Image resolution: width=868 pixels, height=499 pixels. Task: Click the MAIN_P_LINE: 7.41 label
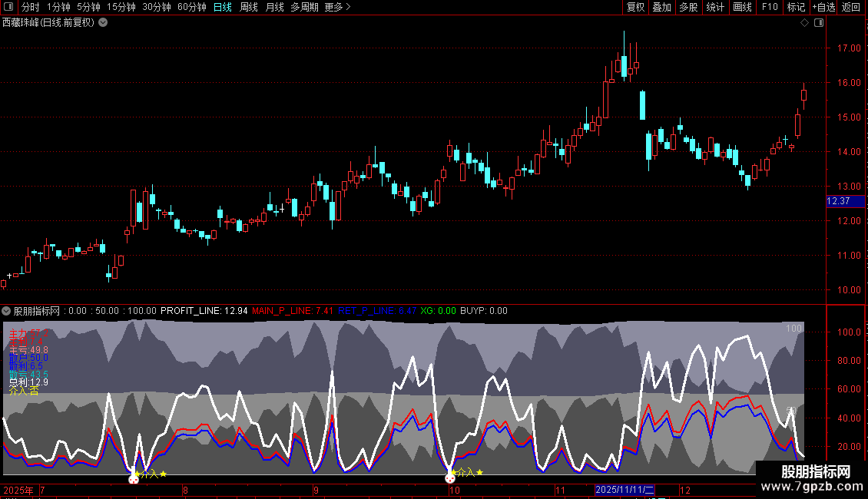pos(293,311)
